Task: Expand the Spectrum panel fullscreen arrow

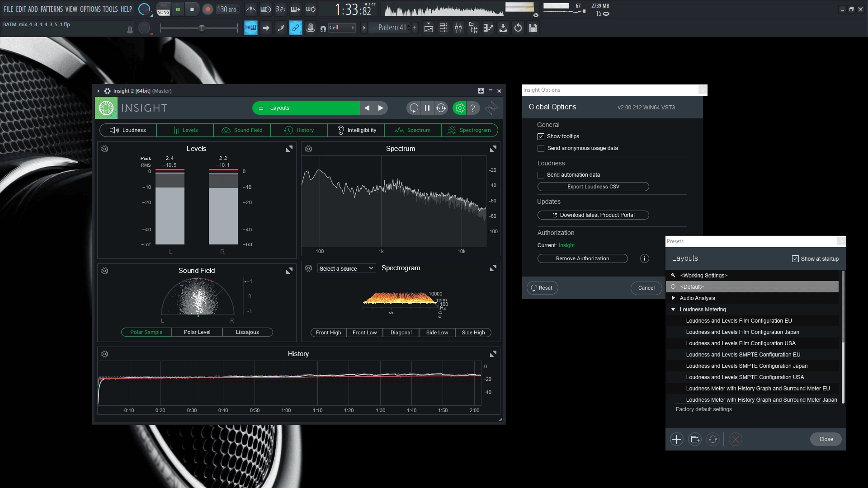Action: [x=493, y=149]
